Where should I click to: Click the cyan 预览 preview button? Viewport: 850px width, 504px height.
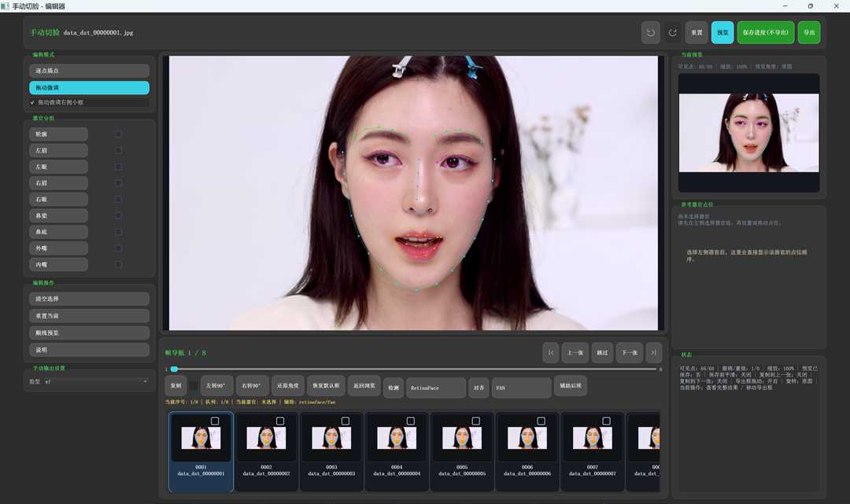(722, 32)
